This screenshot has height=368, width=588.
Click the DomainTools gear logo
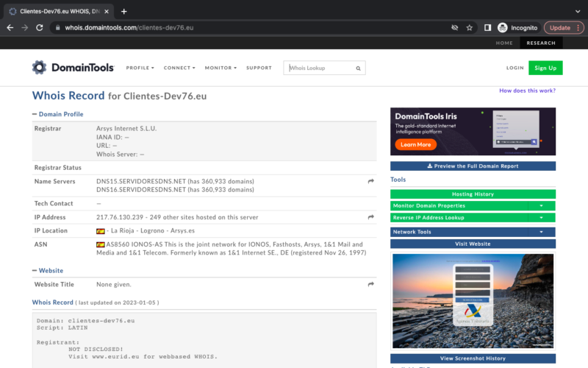[39, 68]
